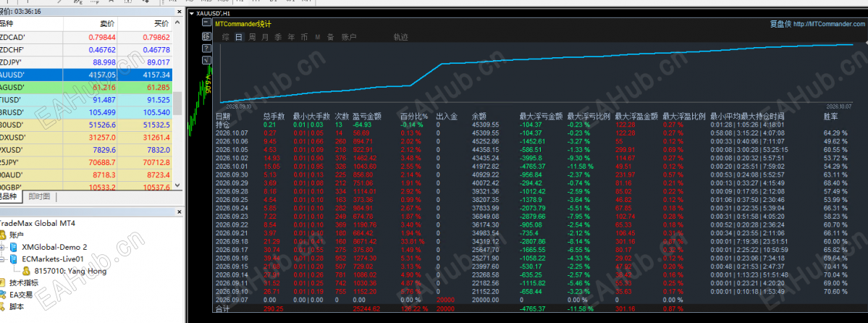Click the 70.60 % win rate value
Image resolution: width=868 pixels, height=323 pixels.
(836, 291)
